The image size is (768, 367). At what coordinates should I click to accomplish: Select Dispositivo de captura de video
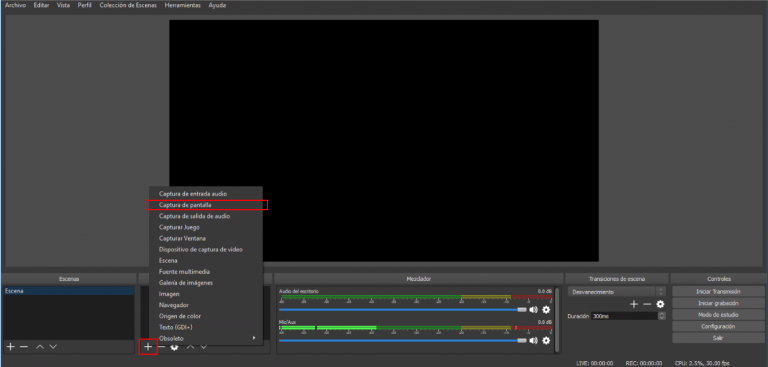tap(206, 249)
